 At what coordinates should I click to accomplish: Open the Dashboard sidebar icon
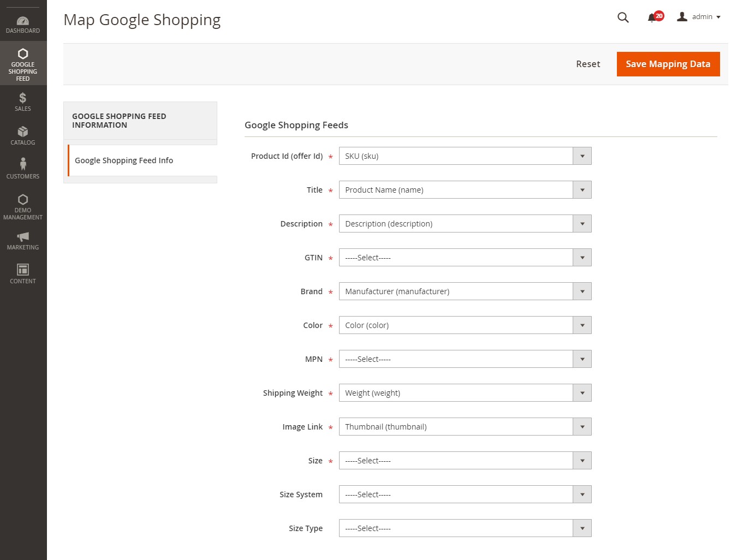coord(23,21)
